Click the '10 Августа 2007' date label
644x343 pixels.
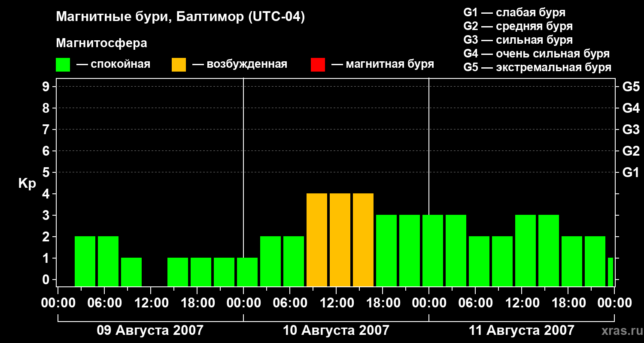pos(336,331)
